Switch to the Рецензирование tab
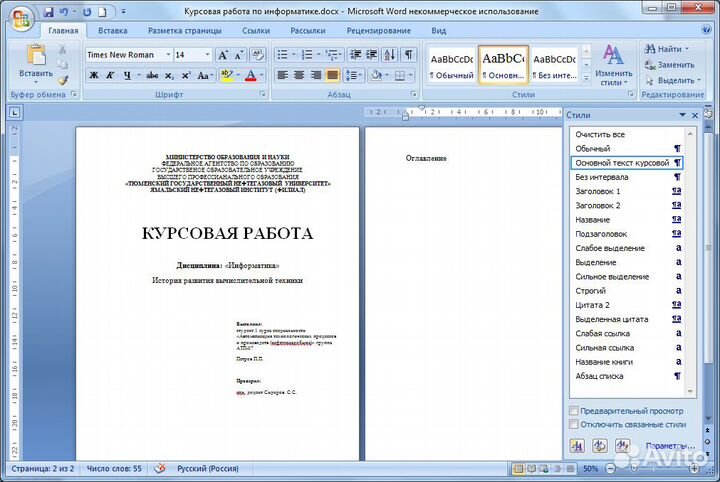Screen dimensions: 720x482 tap(378, 31)
